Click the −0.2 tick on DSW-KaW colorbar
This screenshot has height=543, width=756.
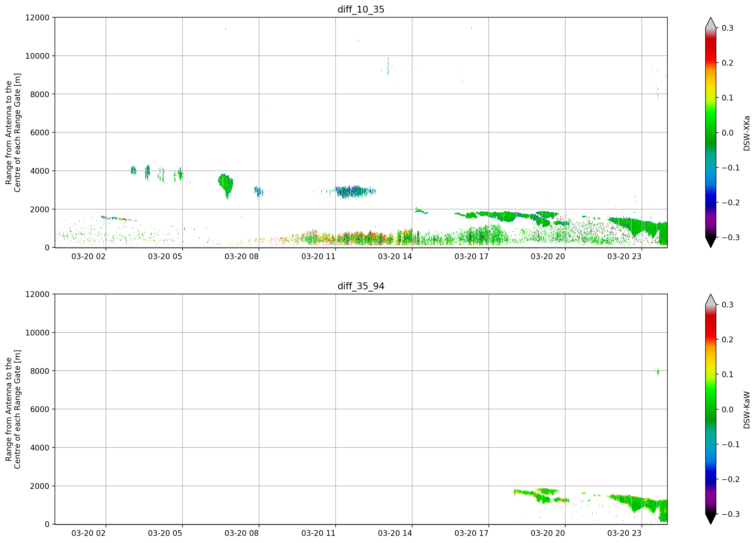[x=731, y=480]
